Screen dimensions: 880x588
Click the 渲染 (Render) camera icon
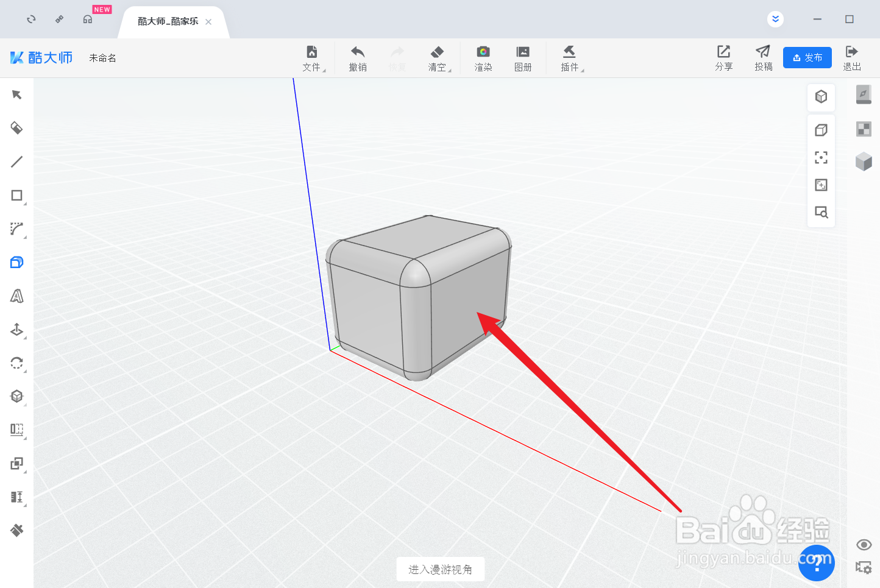(x=483, y=58)
